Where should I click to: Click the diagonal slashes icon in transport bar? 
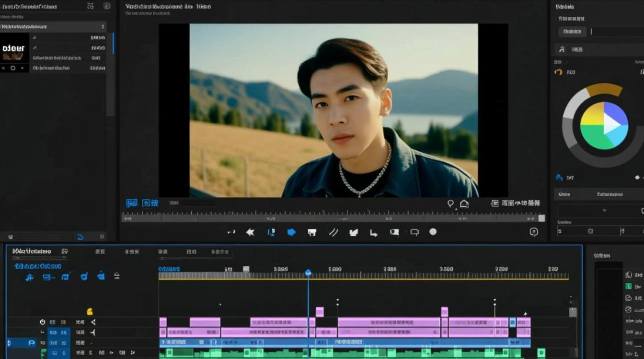point(333,232)
